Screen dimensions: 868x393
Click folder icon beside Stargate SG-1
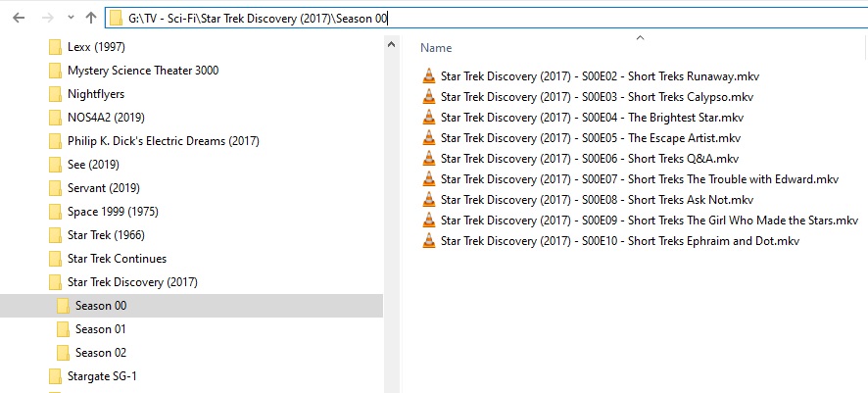pyautogui.click(x=55, y=376)
